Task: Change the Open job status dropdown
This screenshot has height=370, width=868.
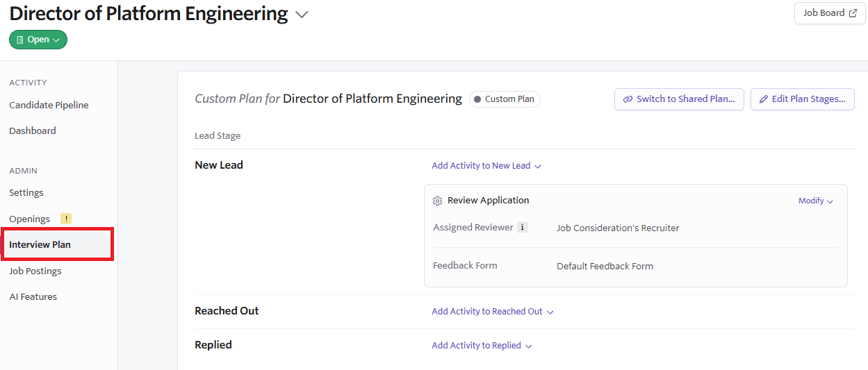Action: (38, 40)
